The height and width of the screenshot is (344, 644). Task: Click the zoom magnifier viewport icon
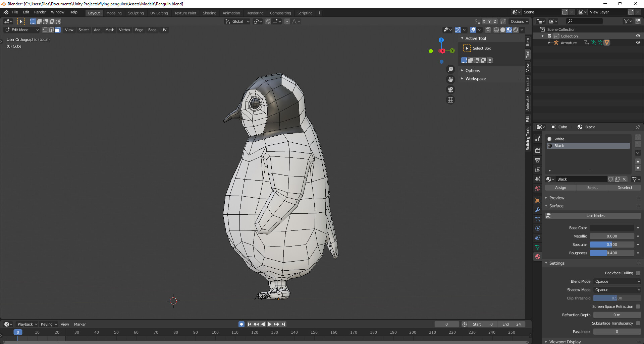click(x=450, y=69)
